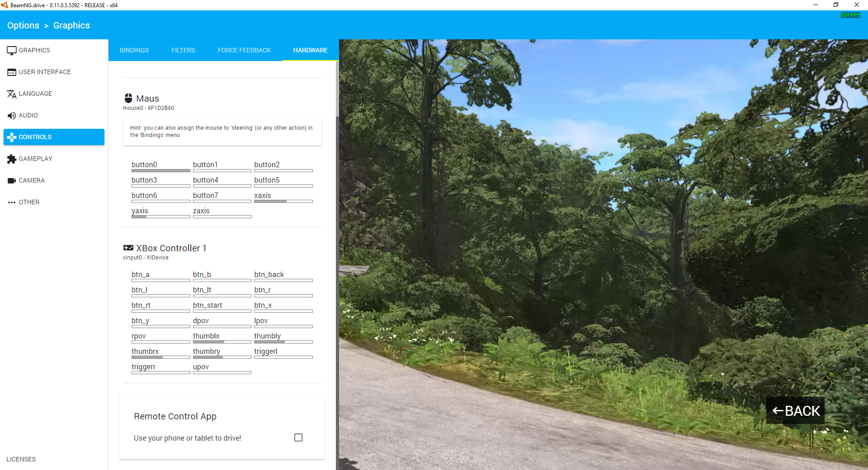This screenshot has height=470, width=868.
Task: Open the Graphics settings section
Action: 54,50
